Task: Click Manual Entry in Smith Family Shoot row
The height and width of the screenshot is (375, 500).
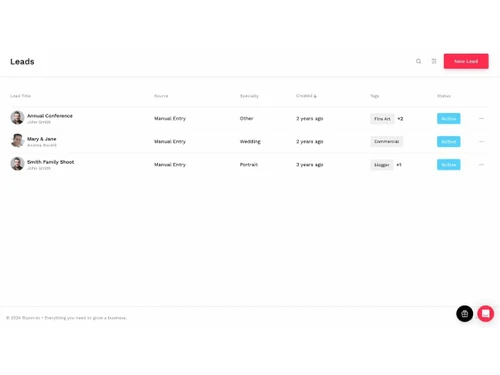Action: [x=170, y=165]
